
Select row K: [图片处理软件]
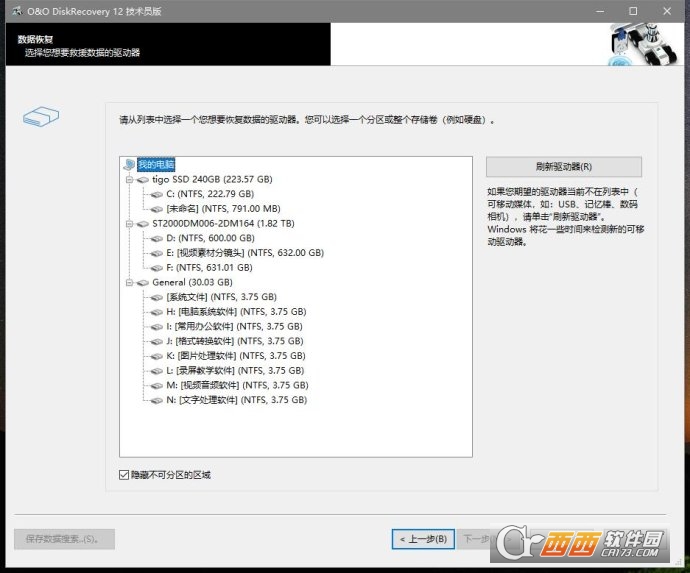(x=235, y=356)
